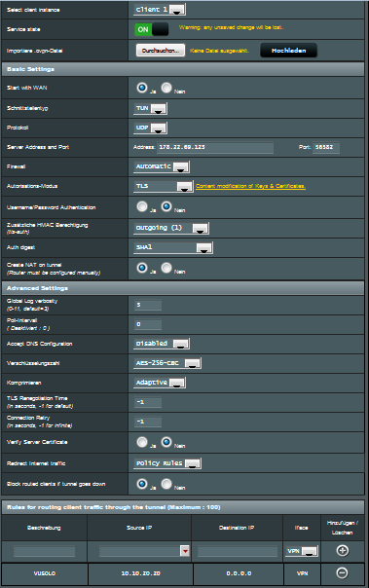Enable Username/Password Authentication Ja option
This screenshot has width=369, height=588.
(142, 206)
